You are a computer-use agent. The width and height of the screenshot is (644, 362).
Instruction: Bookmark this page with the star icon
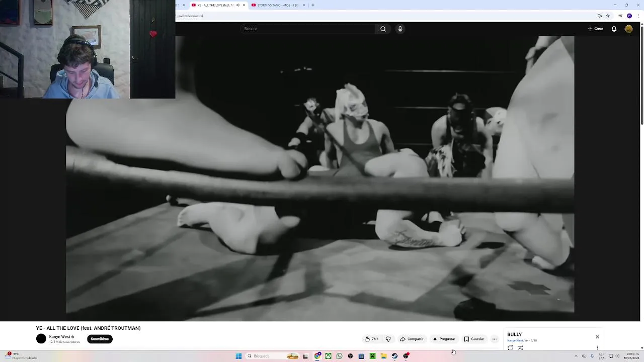(x=608, y=16)
